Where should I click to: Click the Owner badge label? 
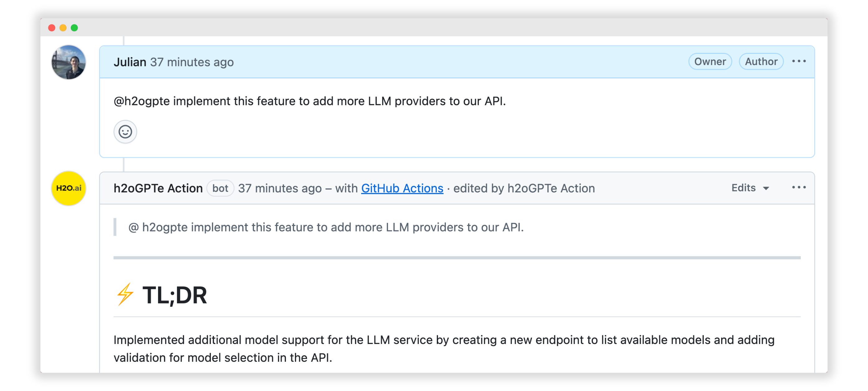coord(710,62)
